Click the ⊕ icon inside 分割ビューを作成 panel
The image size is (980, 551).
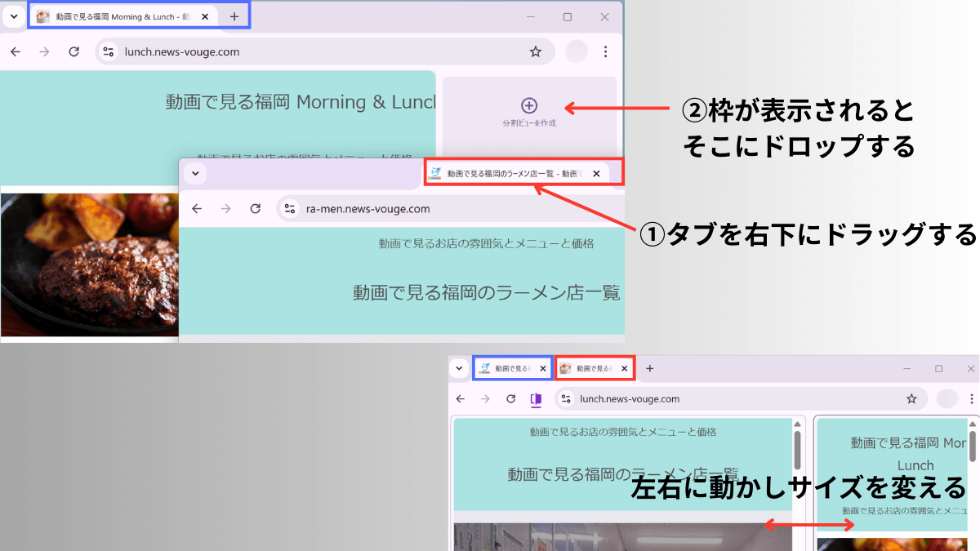point(529,105)
